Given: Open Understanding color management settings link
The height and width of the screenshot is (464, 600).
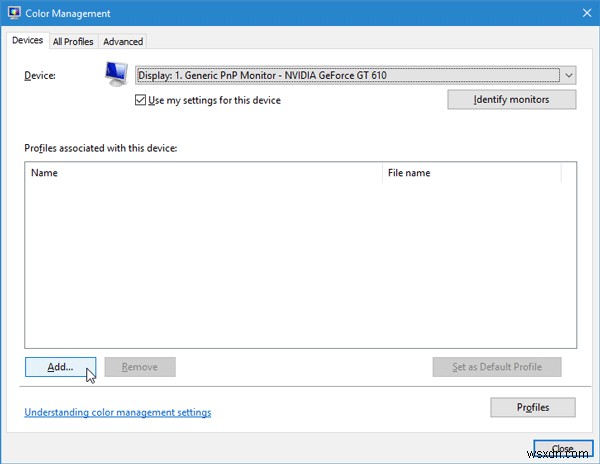Looking at the screenshot, I should coord(117,412).
